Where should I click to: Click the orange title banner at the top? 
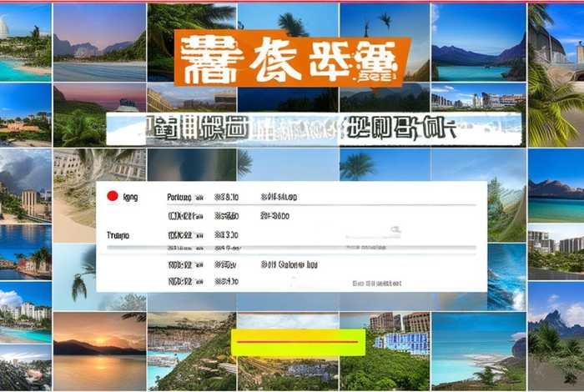(292, 58)
